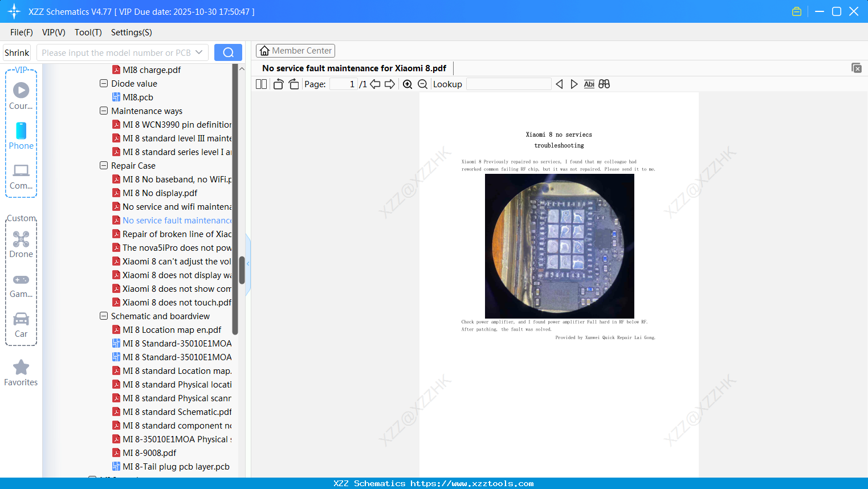868x489 pixels.
Task: Collapse the Diode value folder
Action: 104,83
